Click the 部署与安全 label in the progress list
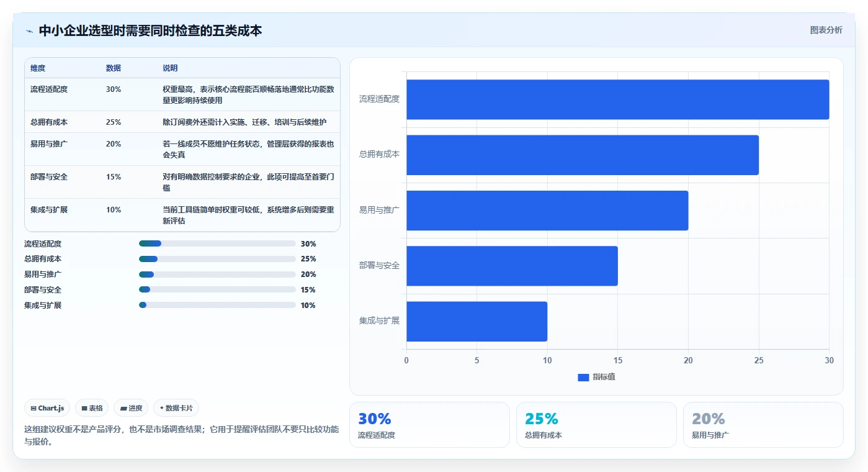The height and width of the screenshot is (472, 868). pos(43,290)
